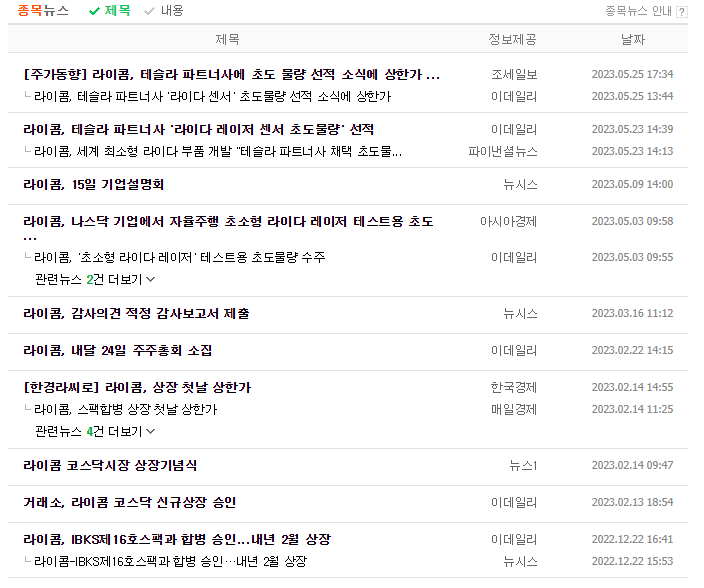Image resolution: width=704 pixels, height=588 pixels.
Task: Click the date 2023.05.25 13:44
Action: (632, 97)
